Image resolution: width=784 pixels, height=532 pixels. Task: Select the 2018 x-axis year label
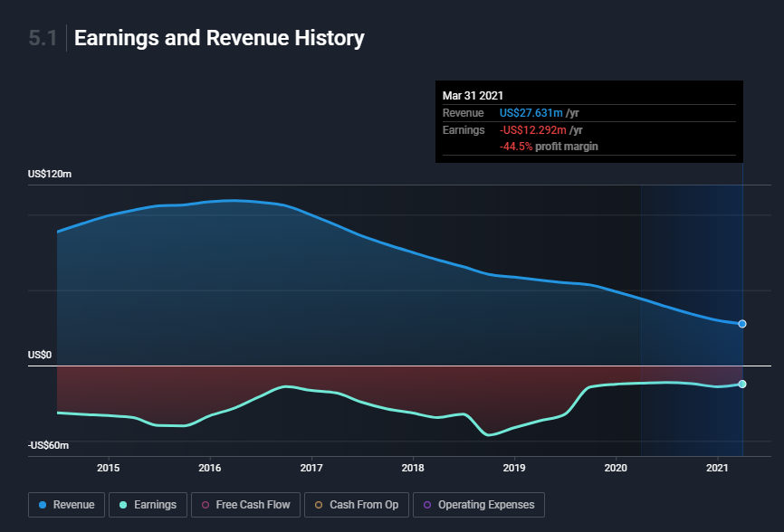pyautogui.click(x=413, y=468)
